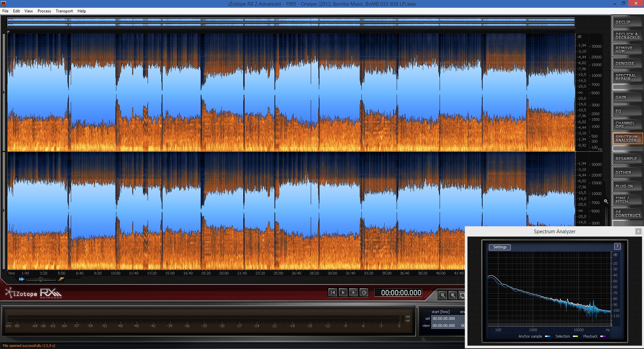Click the sel start time field
The image size is (644, 349).
(x=445, y=318)
